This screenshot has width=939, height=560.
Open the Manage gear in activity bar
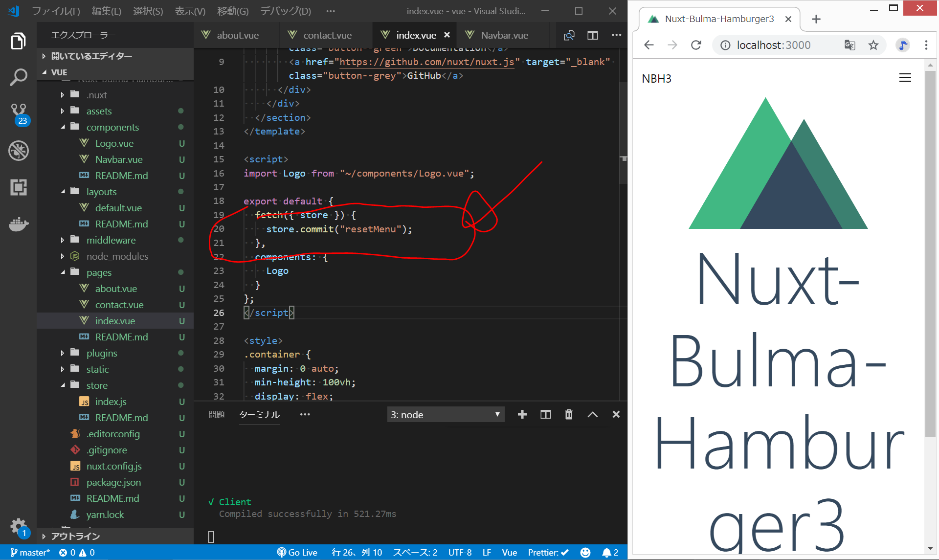18,527
